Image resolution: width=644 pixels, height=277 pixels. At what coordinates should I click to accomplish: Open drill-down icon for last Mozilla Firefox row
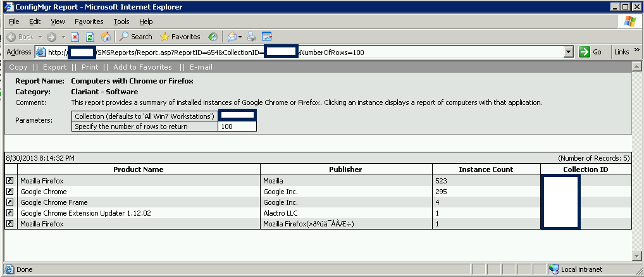click(11, 224)
